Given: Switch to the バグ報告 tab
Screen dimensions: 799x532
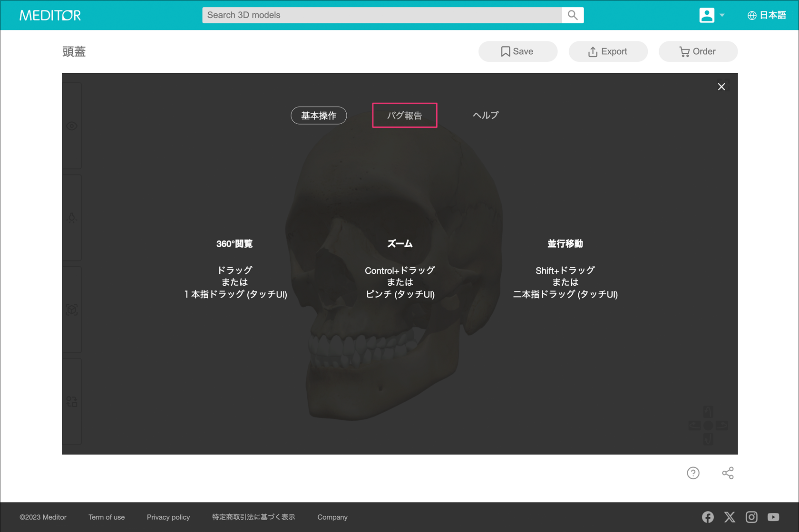Looking at the screenshot, I should [x=404, y=116].
